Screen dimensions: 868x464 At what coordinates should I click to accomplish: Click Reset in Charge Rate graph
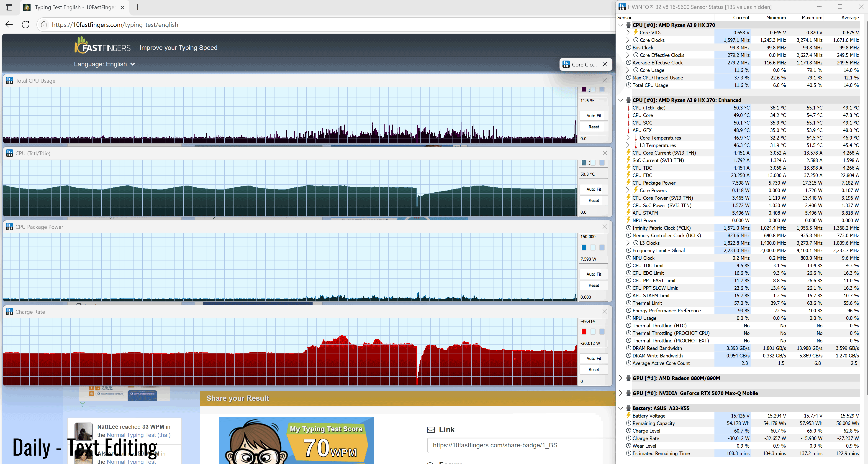click(594, 369)
